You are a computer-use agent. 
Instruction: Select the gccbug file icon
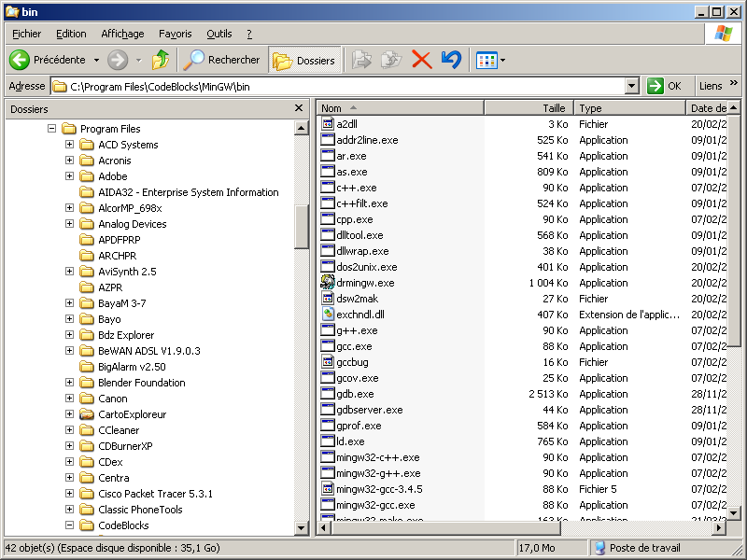[x=328, y=362]
